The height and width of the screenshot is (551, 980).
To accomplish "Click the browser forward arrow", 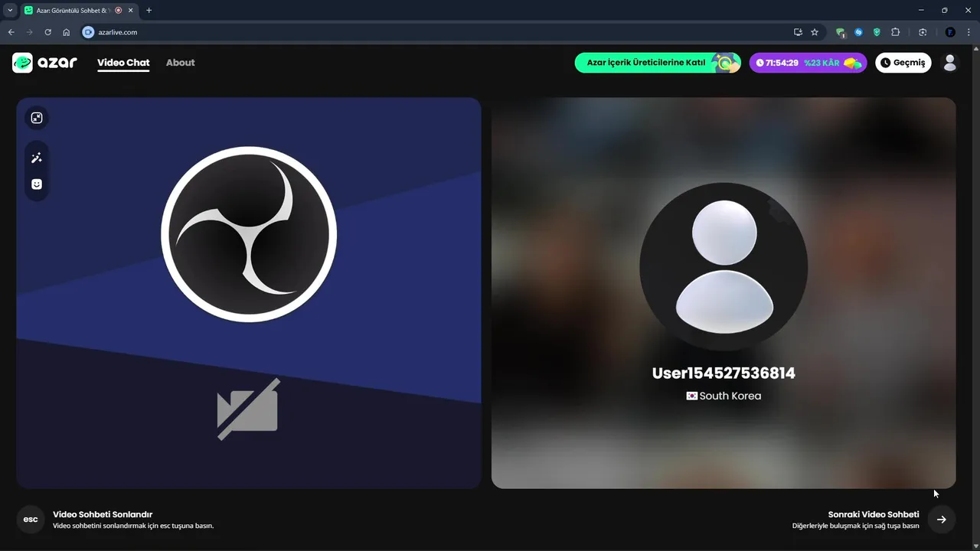I will pyautogui.click(x=29, y=32).
